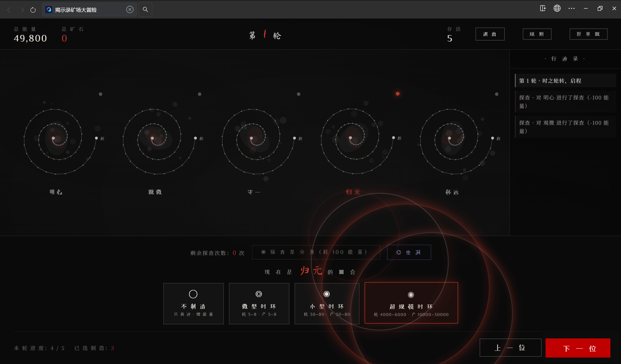Click the grey dot above 怀远
Viewport: 621px width, 364px height.
pos(497,94)
